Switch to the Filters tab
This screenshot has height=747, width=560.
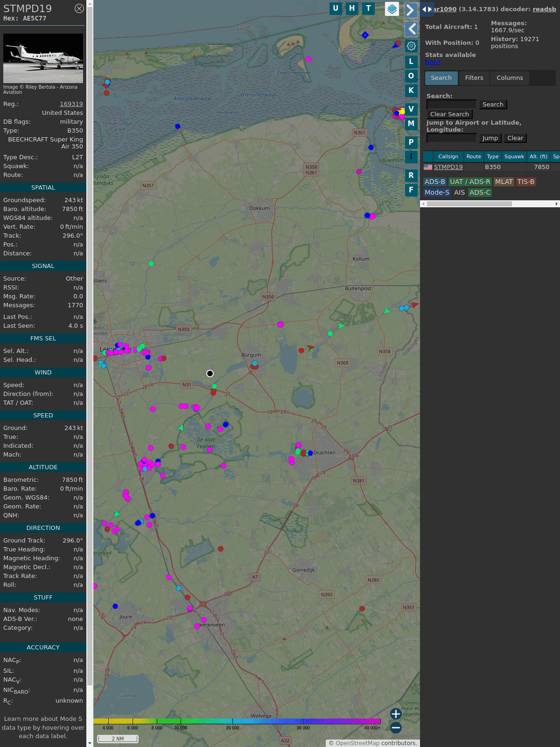(474, 78)
